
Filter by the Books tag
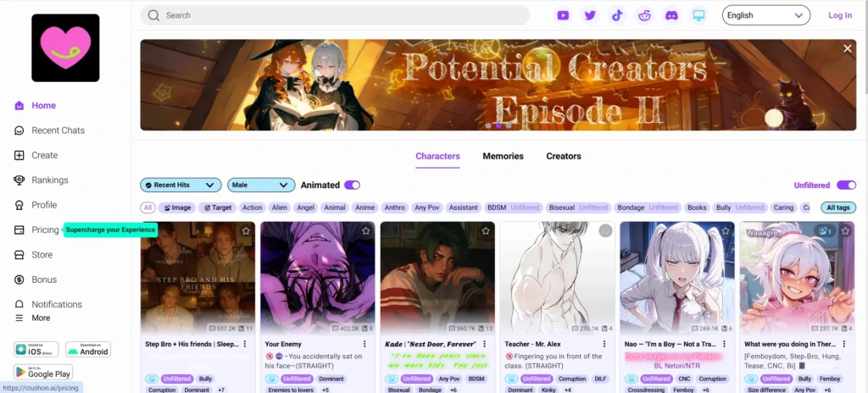point(697,208)
